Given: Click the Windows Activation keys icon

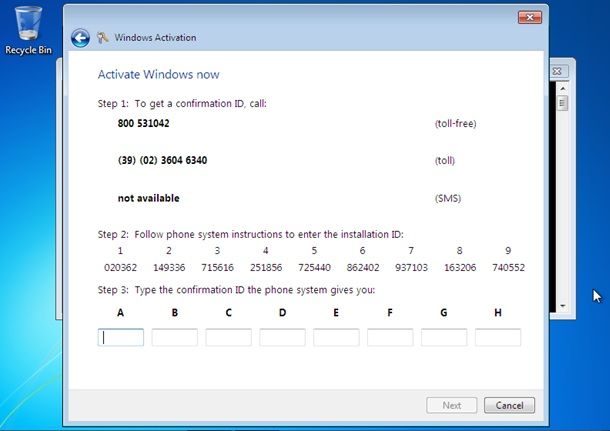Looking at the screenshot, I should point(103,38).
